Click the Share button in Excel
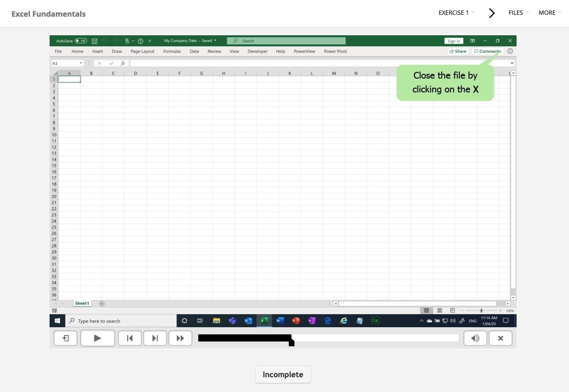569x392 pixels. pyautogui.click(x=458, y=51)
